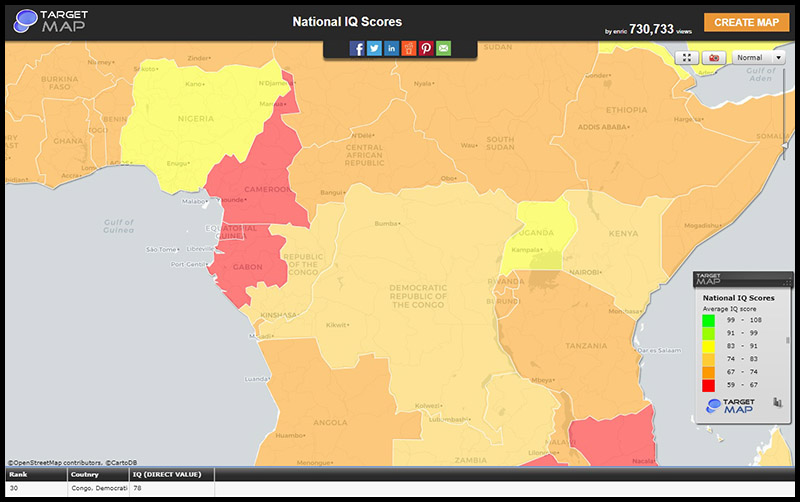Pin the map on Pinterest

(x=426, y=48)
